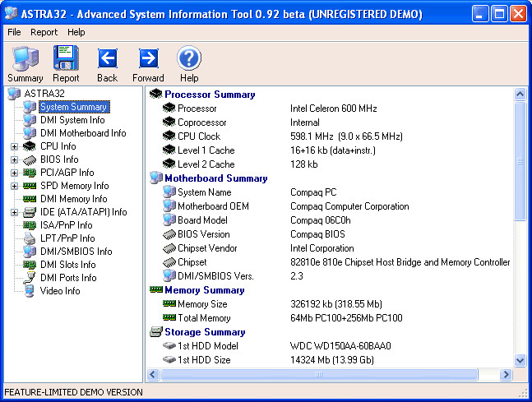Click the vertical scrollbar thumb
The height and width of the screenshot is (402, 532).
[520, 161]
